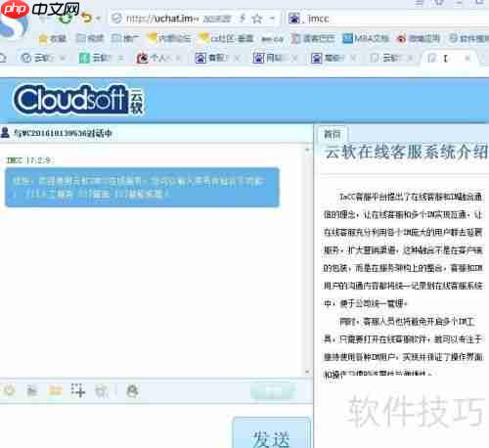Open the 推广 bookmark
The width and height of the screenshot is (489, 448).
[x=125, y=38]
